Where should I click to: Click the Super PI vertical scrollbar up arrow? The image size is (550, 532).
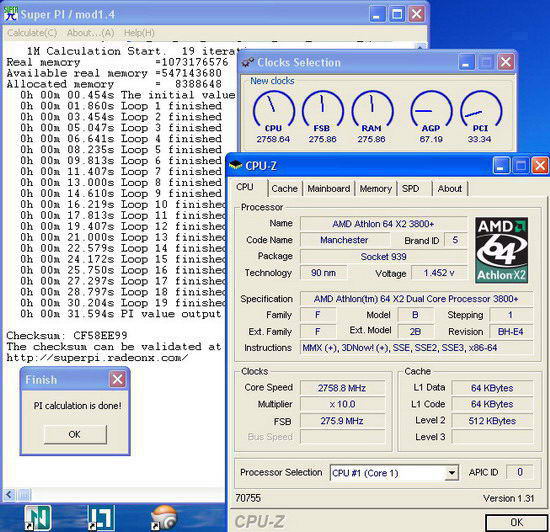click(x=421, y=47)
